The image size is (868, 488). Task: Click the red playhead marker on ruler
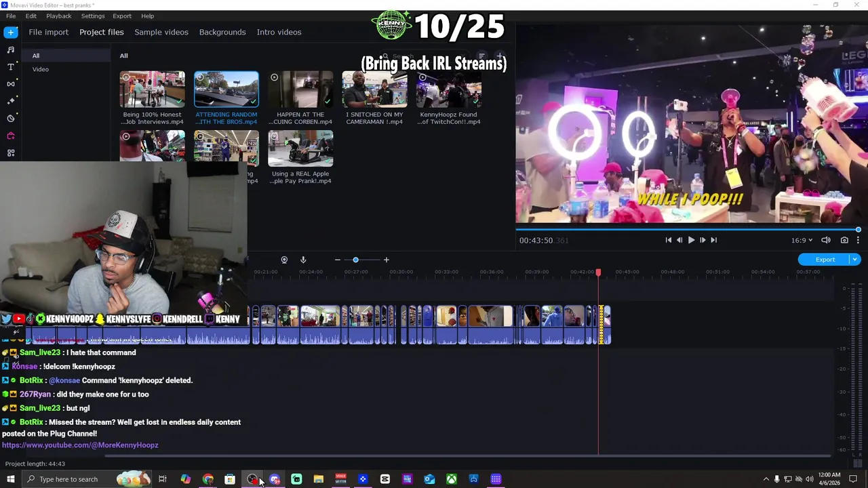[x=598, y=272]
